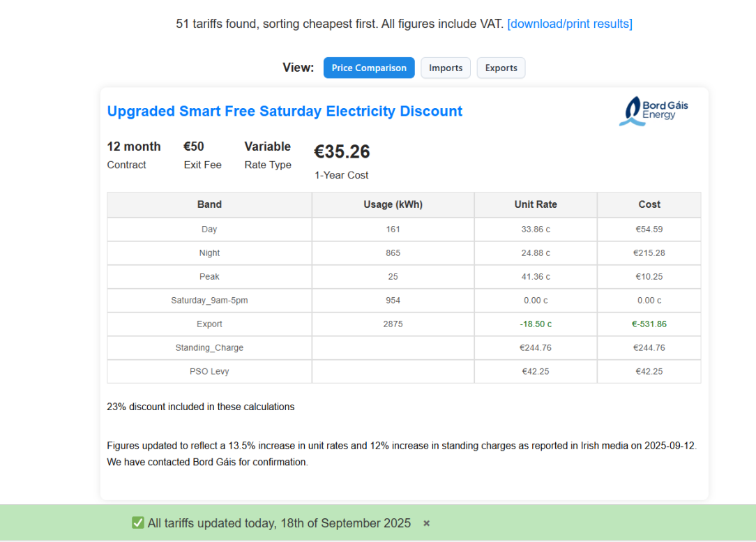Image resolution: width=756 pixels, height=542 pixels.
Task: Click the Peak usage value 25
Action: pyautogui.click(x=393, y=276)
